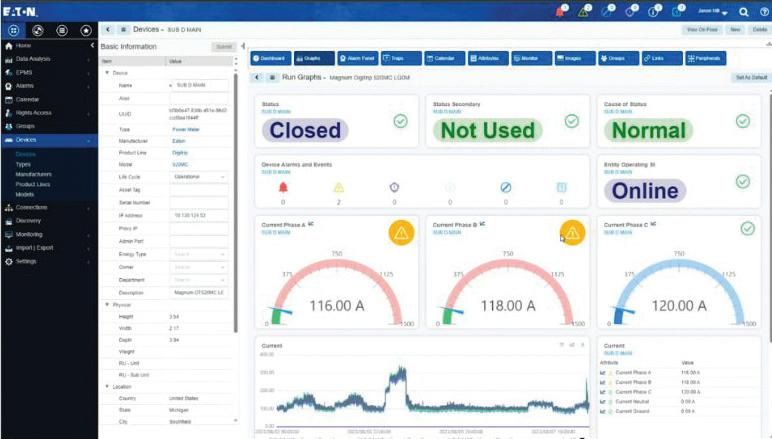Go back using arrow beside Run Graphs
The width and height of the screenshot is (772, 439).
tap(257, 77)
